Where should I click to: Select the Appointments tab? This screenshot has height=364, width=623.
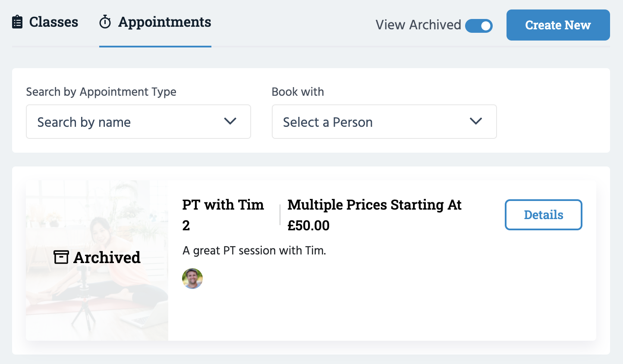155,22
